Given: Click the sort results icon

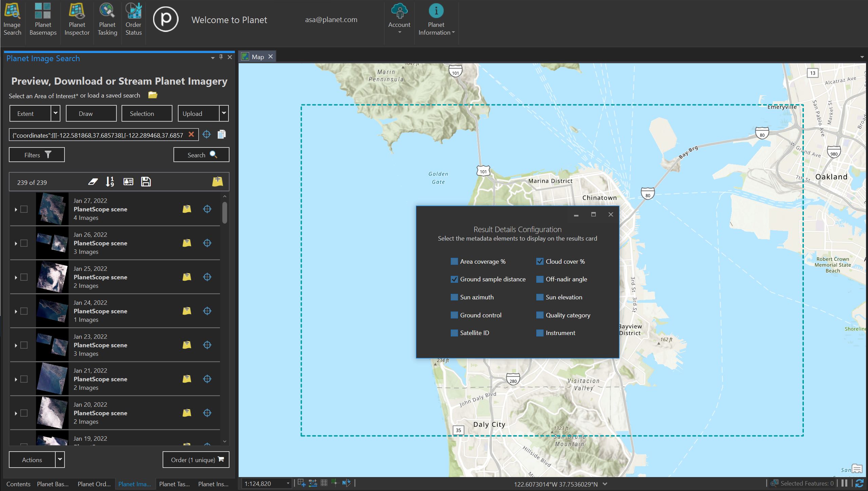Looking at the screenshot, I should [110, 182].
